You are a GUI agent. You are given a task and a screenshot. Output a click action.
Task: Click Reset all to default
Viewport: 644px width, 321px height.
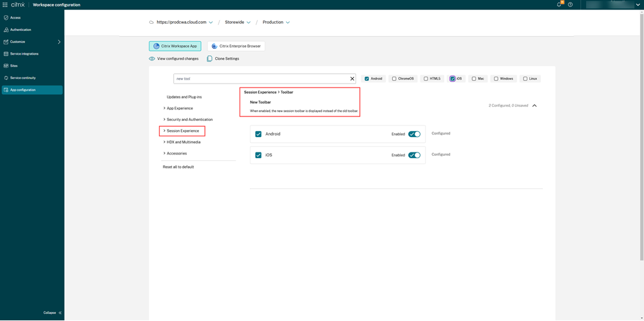coord(178,167)
